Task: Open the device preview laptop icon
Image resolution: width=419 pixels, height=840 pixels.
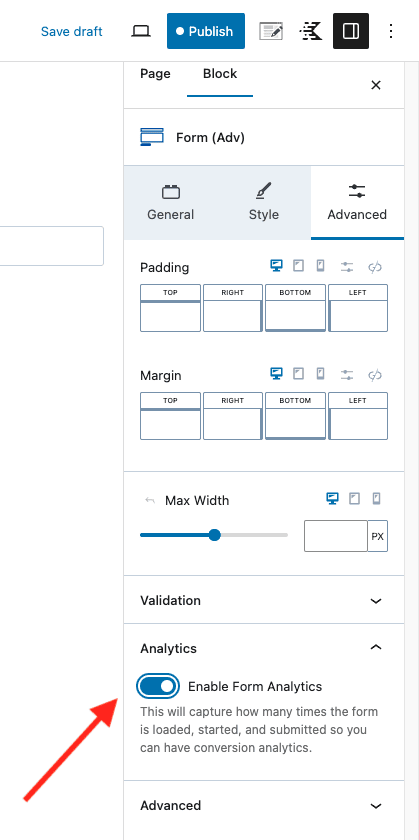Action: 141,31
